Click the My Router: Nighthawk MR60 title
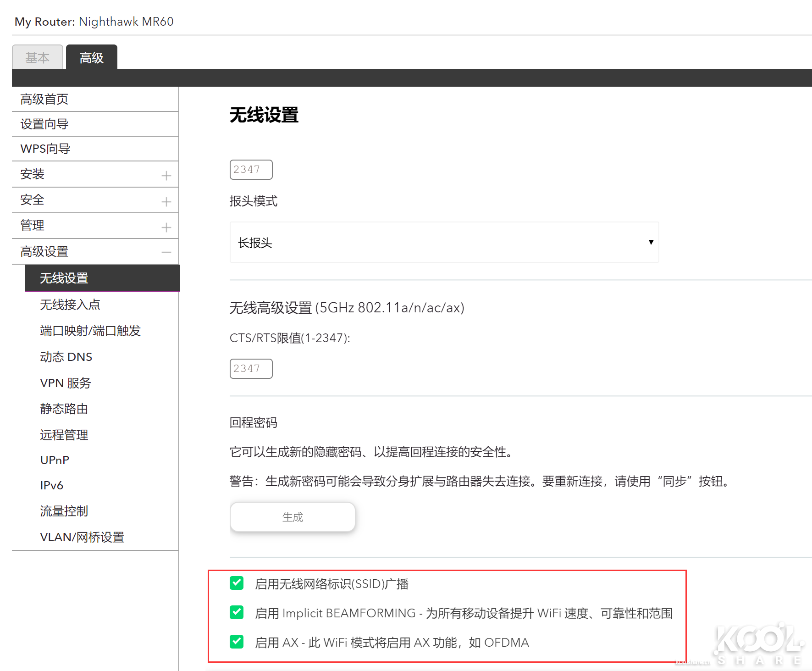Image resolution: width=812 pixels, height=671 pixels. pyautogui.click(x=94, y=22)
